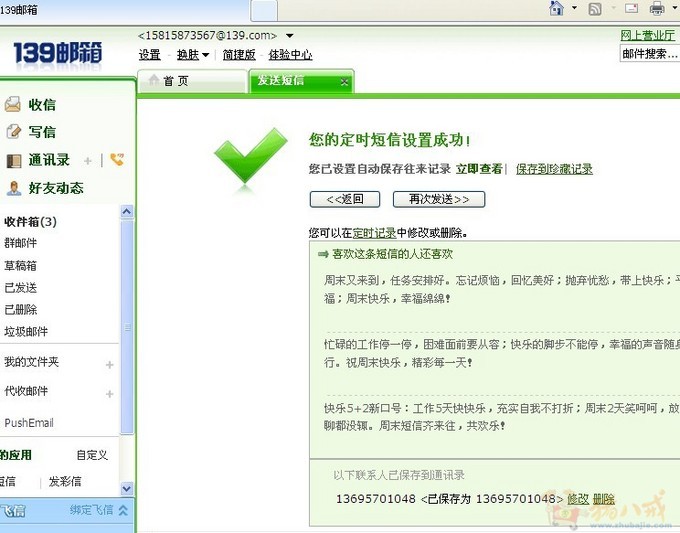Add account next to 代收邮件
This screenshot has width=680, height=533.
point(110,394)
